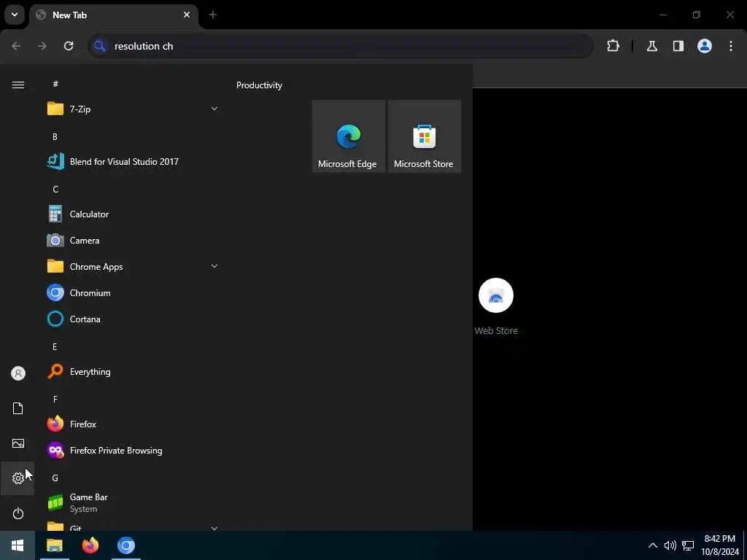This screenshot has height=560, width=747.
Task: Open the Web Store shortcut
Action: coord(496,307)
